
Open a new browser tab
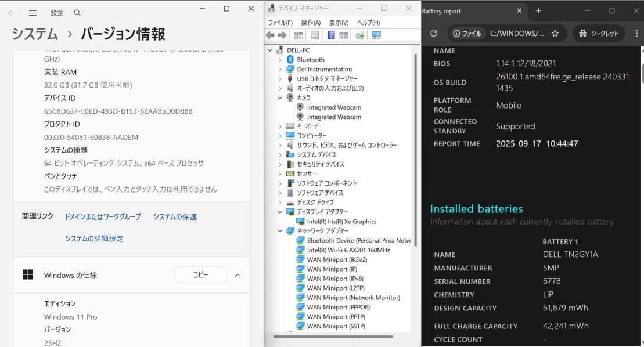point(538,11)
